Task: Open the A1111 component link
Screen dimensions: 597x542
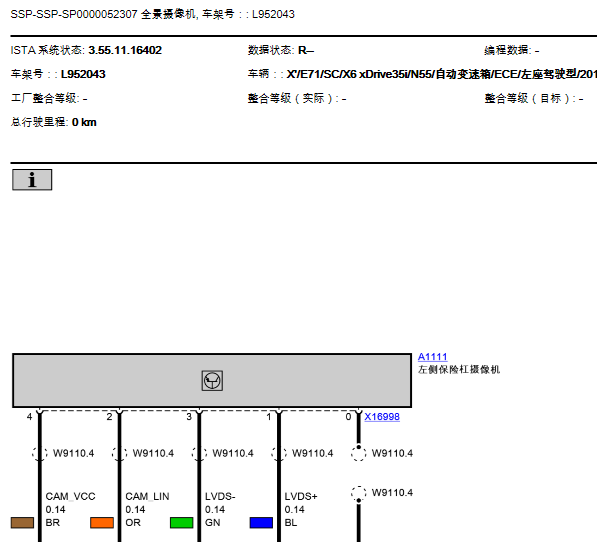Action: click(433, 357)
